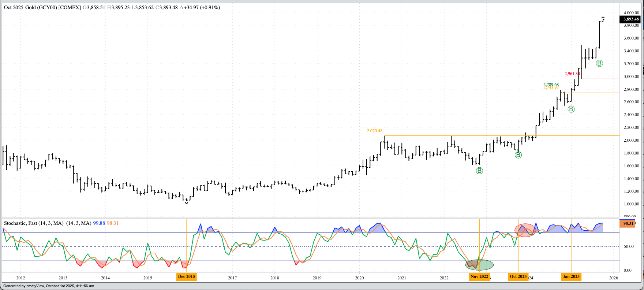Click the chart title Oct 2025 Gold (GCY00)
644x290 pixels.
(30, 7)
